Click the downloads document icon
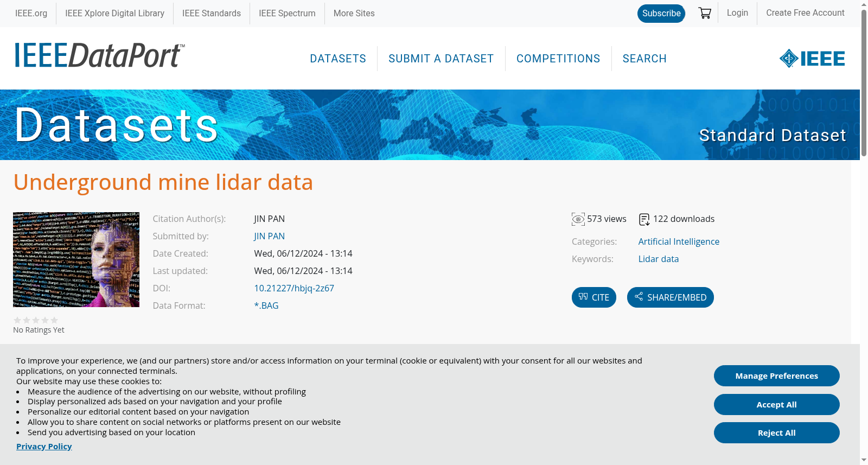This screenshot has height=465, width=868. coord(644,219)
